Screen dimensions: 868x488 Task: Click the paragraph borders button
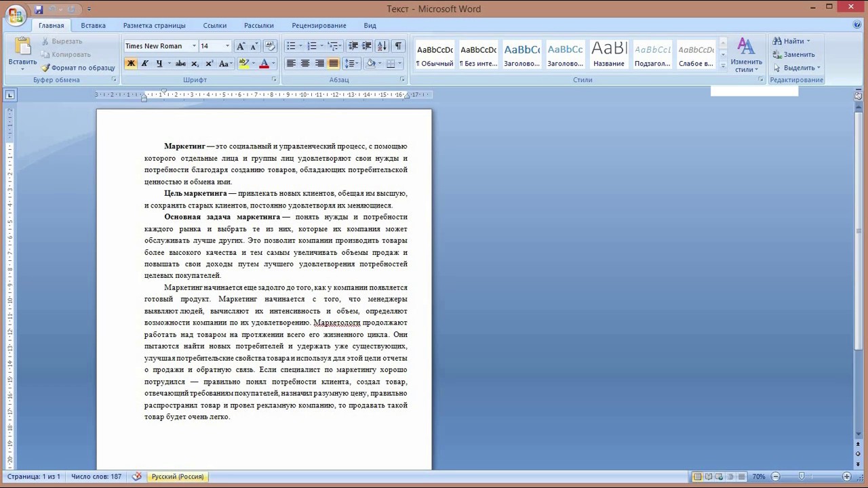coord(390,64)
